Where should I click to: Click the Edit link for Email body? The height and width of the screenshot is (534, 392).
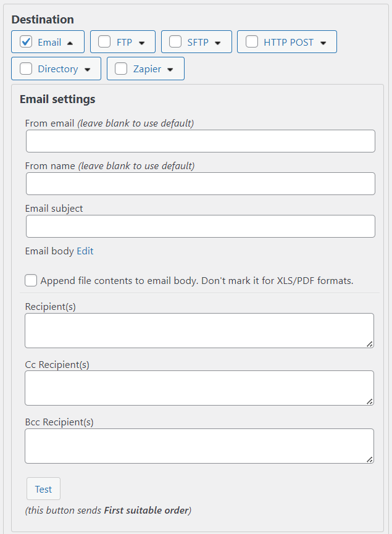coord(85,251)
